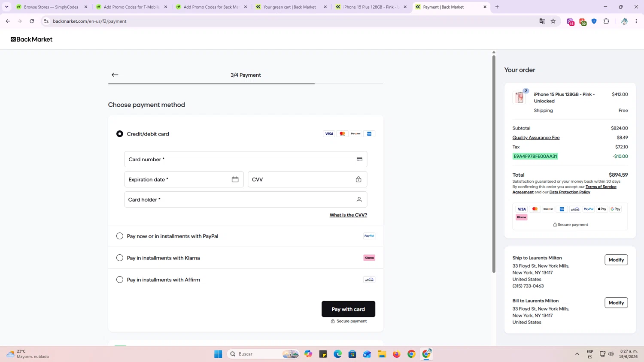
Task: Open the volume icon in system tray
Action: click(611, 354)
